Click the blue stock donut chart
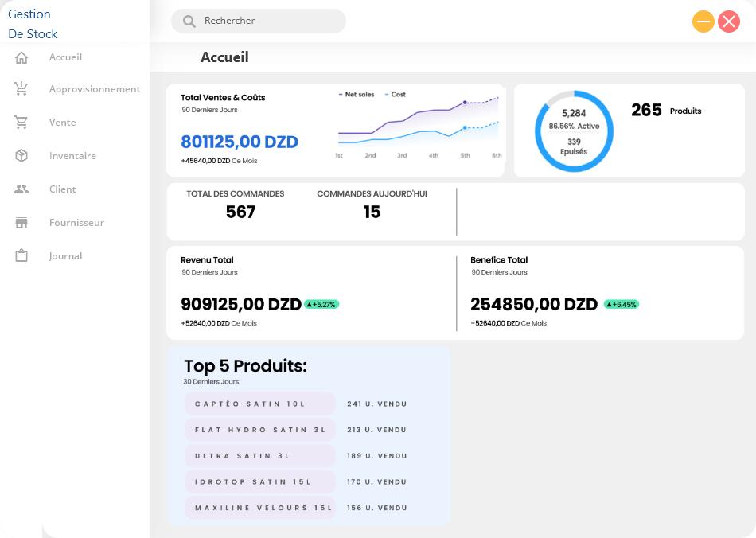756x538 pixels. tap(574, 131)
